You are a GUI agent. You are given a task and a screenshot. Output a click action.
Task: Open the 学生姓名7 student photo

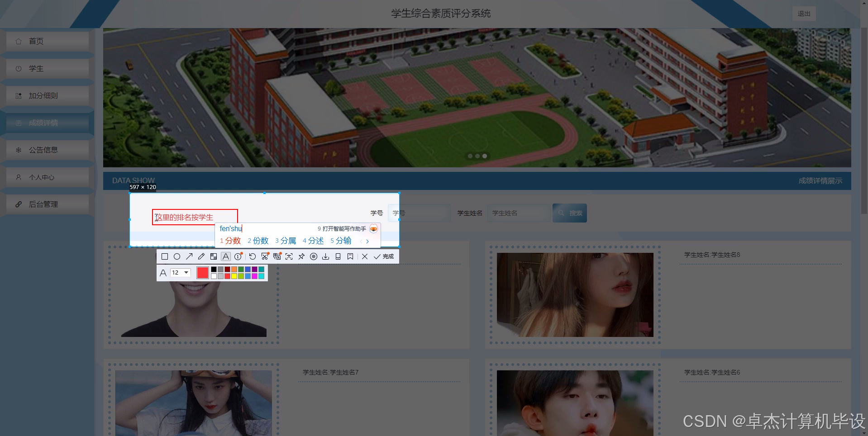pyautogui.click(x=194, y=403)
